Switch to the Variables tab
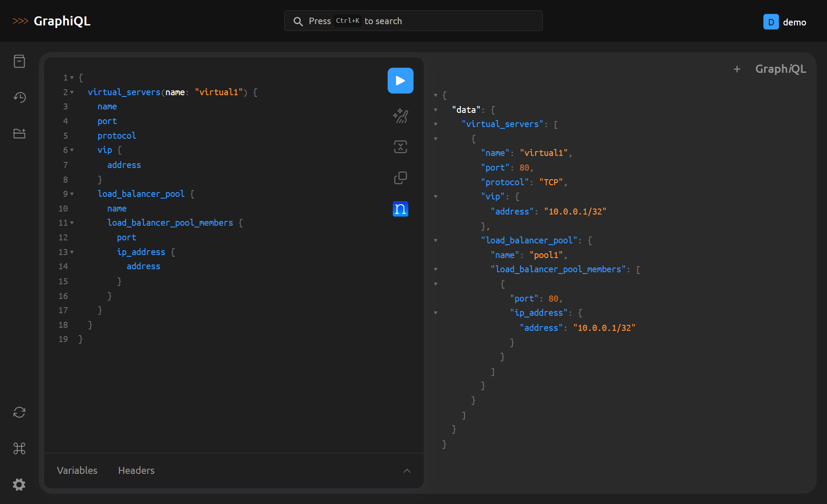The width and height of the screenshot is (827, 504). 77,470
